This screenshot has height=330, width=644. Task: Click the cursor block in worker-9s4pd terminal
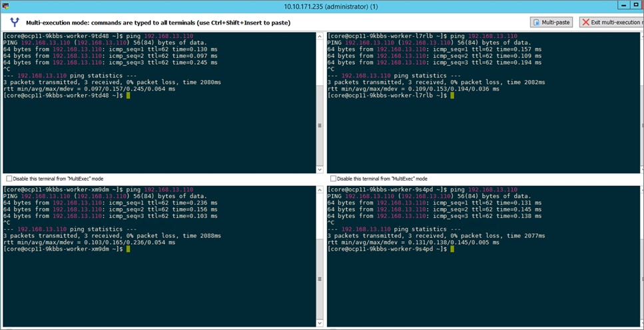click(452, 249)
